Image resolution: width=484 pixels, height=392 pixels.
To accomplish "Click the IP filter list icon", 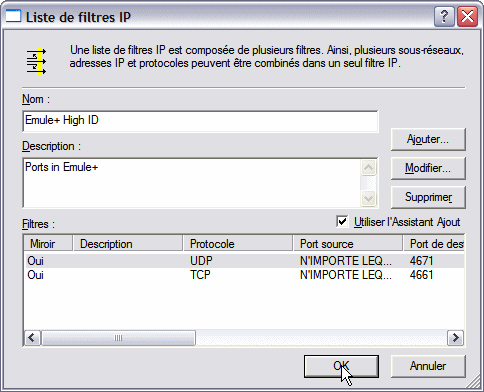I will tap(36, 62).
